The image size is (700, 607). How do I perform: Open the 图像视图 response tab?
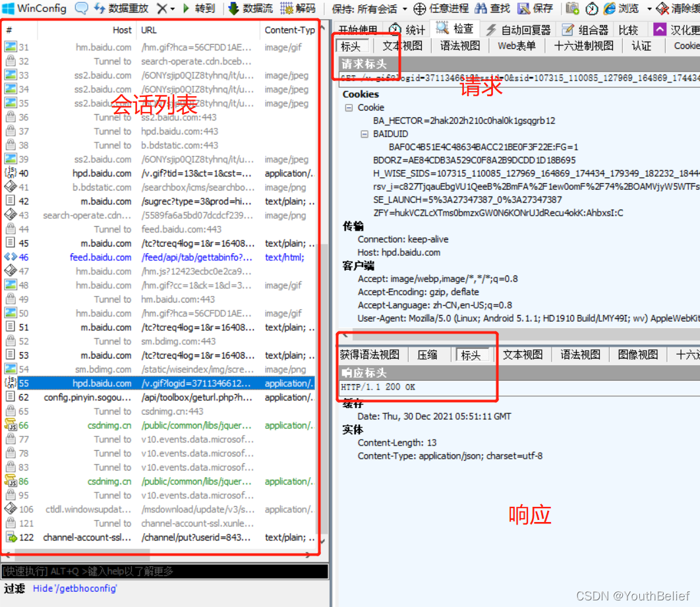pos(638,355)
